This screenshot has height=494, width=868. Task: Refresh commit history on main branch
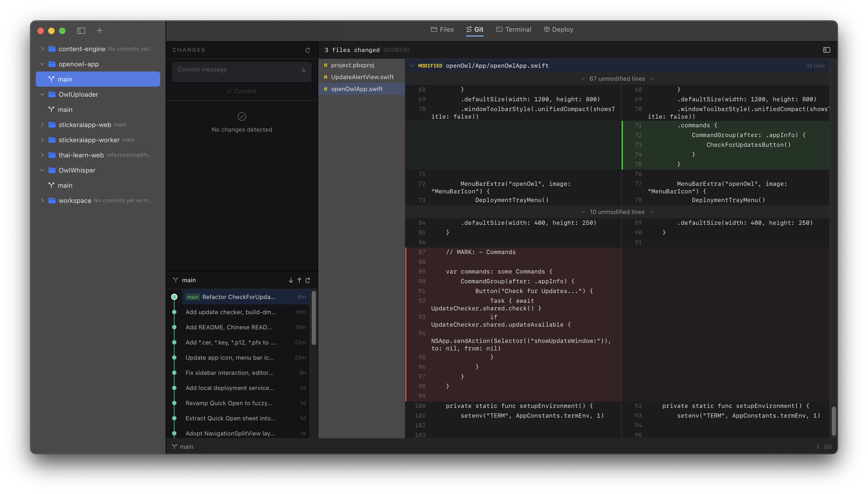(x=308, y=280)
